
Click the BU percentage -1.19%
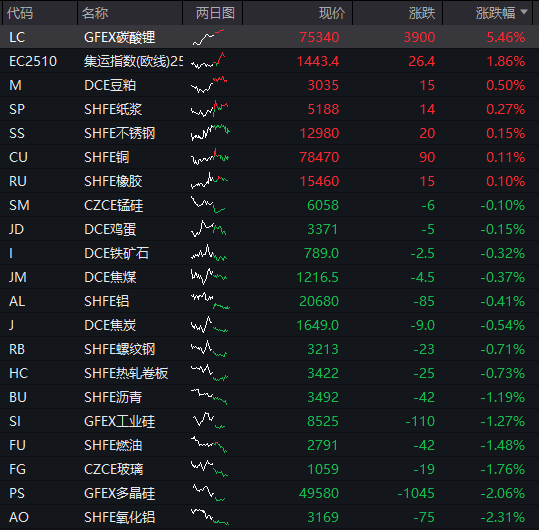pyautogui.click(x=503, y=397)
